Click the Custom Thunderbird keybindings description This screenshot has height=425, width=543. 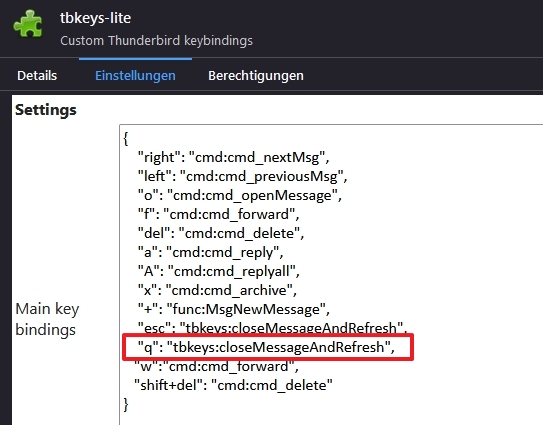(157, 41)
